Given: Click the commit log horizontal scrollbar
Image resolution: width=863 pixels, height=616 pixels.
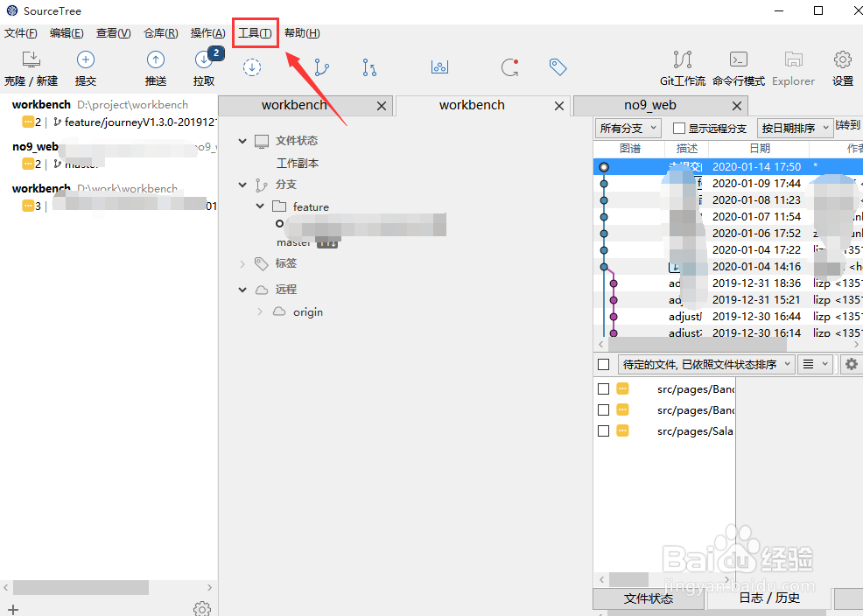Looking at the screenshot, I should pyautogui.click(x=697, y=344).
